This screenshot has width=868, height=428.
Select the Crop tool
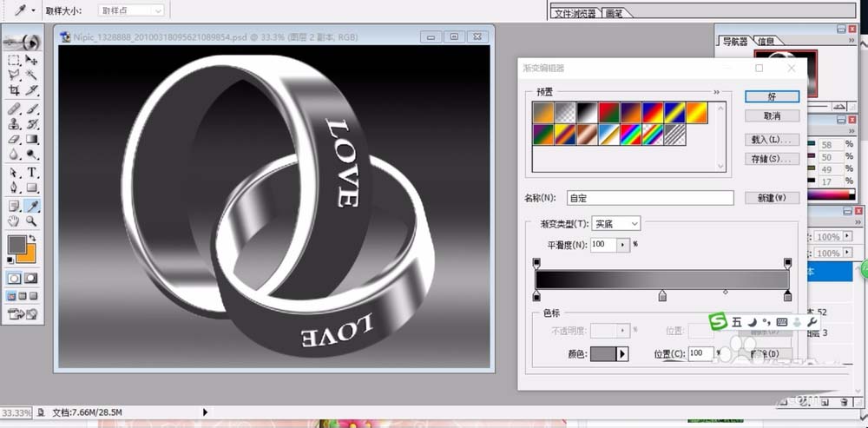[15, 90]
